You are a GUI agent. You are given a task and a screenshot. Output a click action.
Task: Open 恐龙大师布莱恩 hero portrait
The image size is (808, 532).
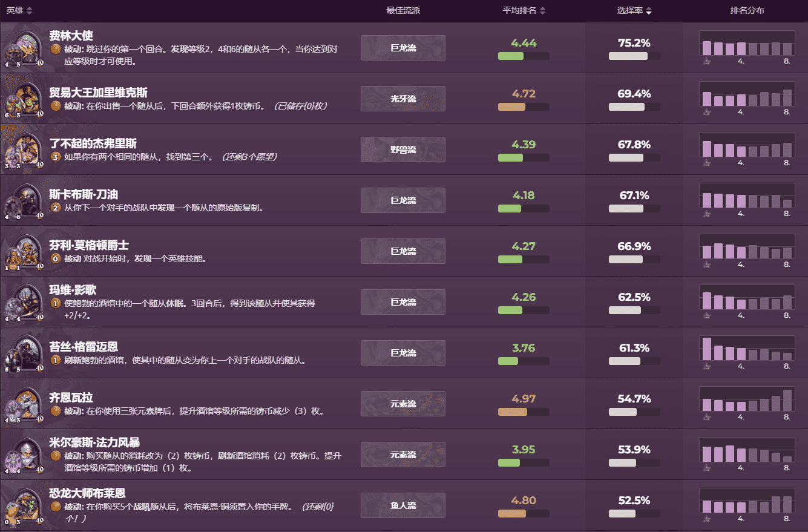pyautogui.click(x=24, y=505)
